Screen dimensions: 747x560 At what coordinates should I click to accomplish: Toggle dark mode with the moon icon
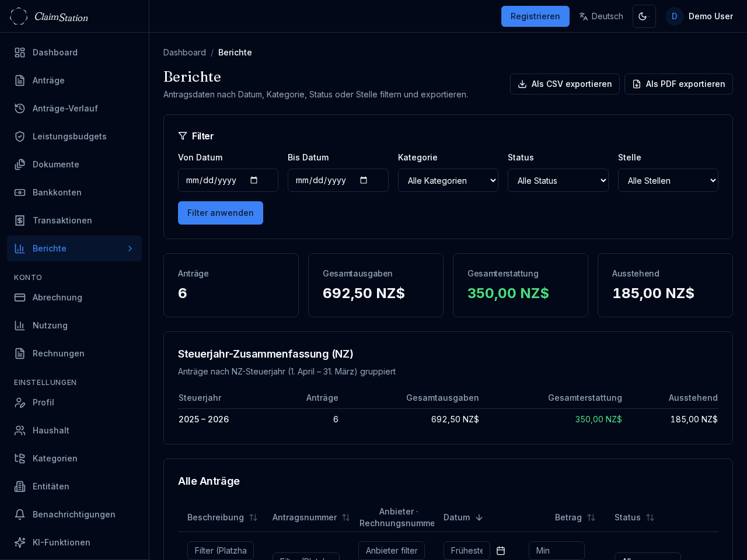[x=644, y=16]
